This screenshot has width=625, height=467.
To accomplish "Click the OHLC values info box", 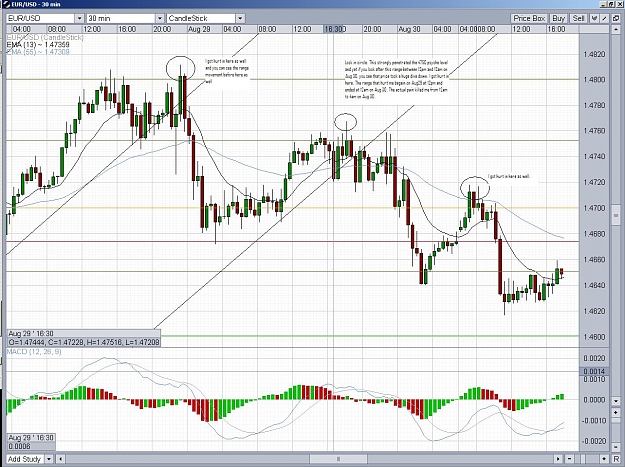I will click(x=84, y=342).
